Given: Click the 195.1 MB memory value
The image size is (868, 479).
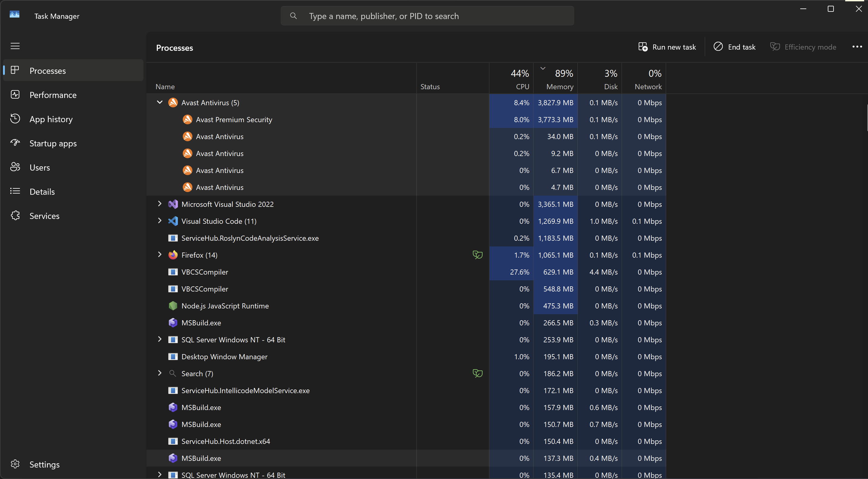Looking at the screenshot, I should click(558, 357).
